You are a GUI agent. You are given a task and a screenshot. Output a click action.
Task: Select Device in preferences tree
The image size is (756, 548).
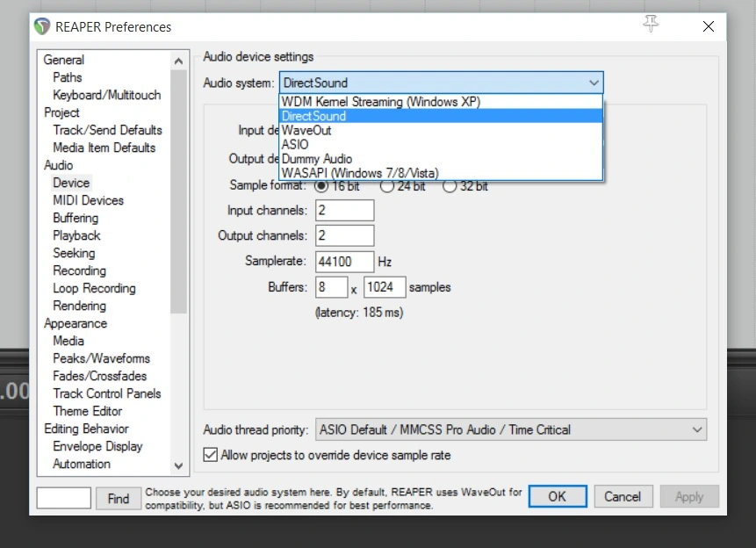(71, 183)
